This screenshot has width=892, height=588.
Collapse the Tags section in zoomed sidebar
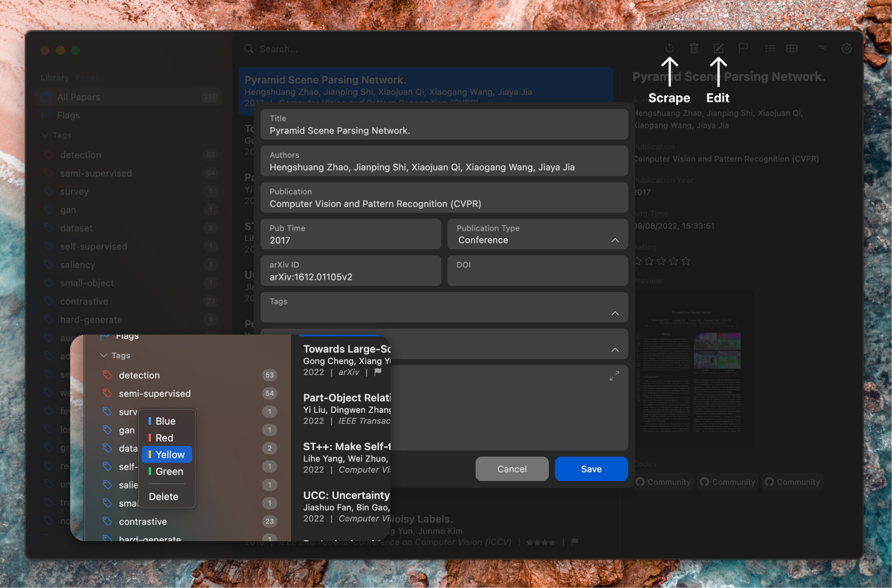pos(104,355)
